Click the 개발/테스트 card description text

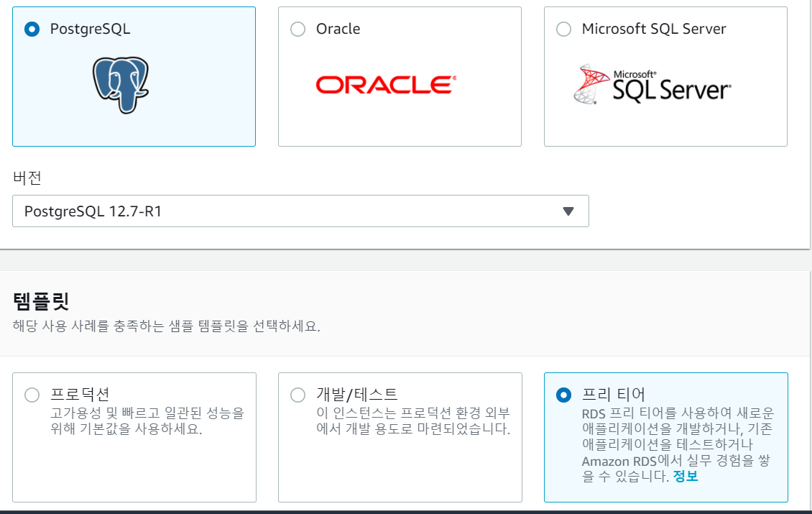(413, 421)
